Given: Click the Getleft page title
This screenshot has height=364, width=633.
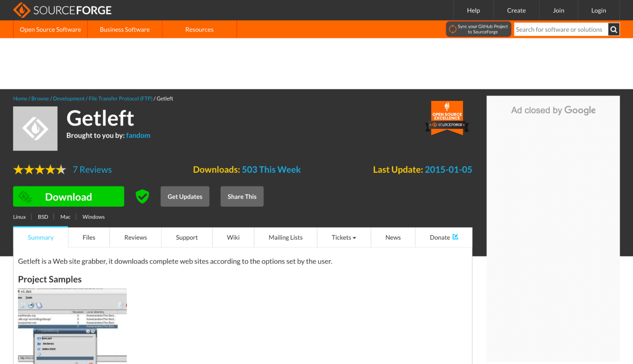Looking at the screenshot, I should 100,118.
